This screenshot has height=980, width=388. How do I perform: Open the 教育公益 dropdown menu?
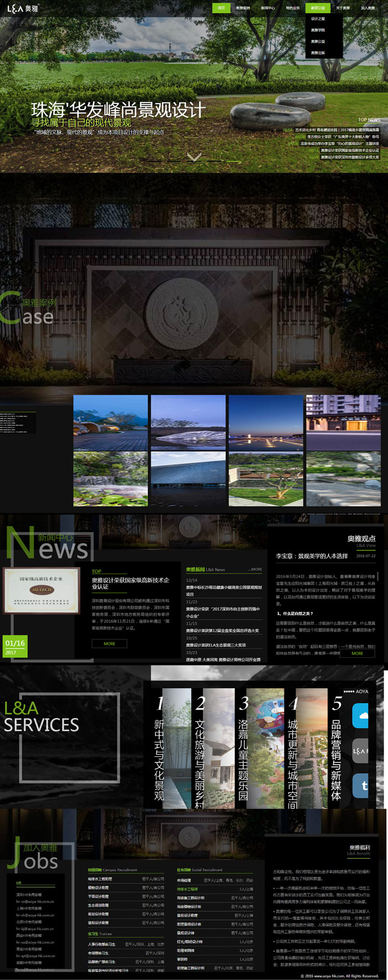318,8
